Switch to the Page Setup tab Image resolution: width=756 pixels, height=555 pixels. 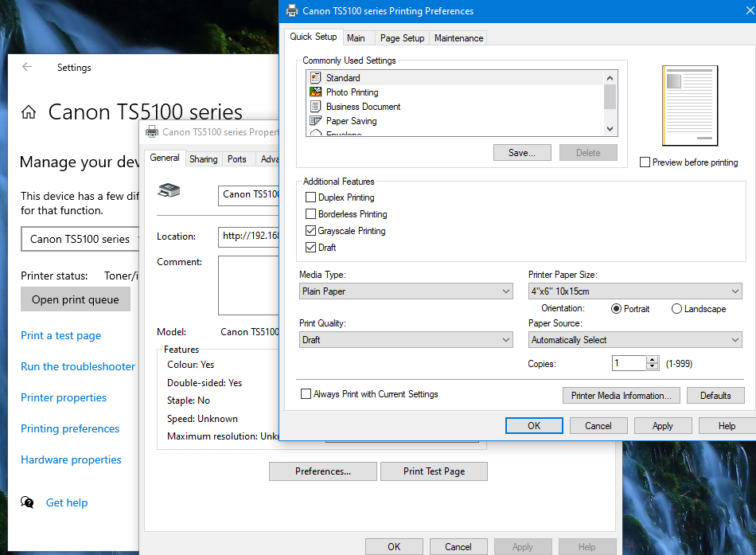point(402,37)
